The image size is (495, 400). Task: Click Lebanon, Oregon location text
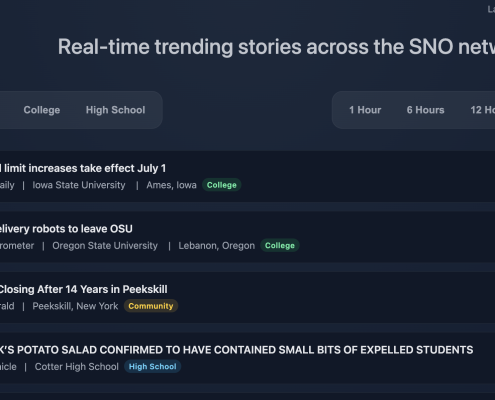coord(216,246)
